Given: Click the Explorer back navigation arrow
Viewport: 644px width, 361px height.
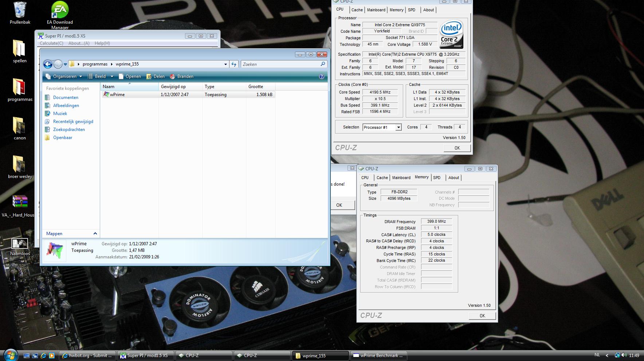Looking at the screenshot, I should [48, 64].
